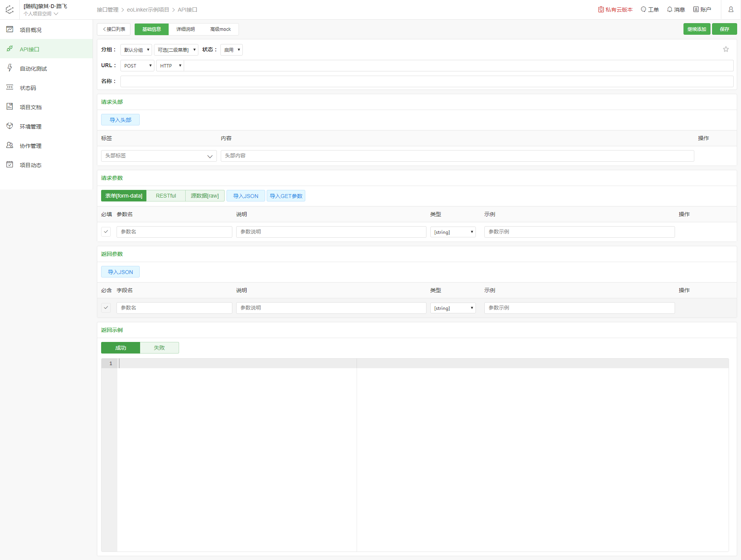Switch to the 详细说明 tab

tap(185, 29)
